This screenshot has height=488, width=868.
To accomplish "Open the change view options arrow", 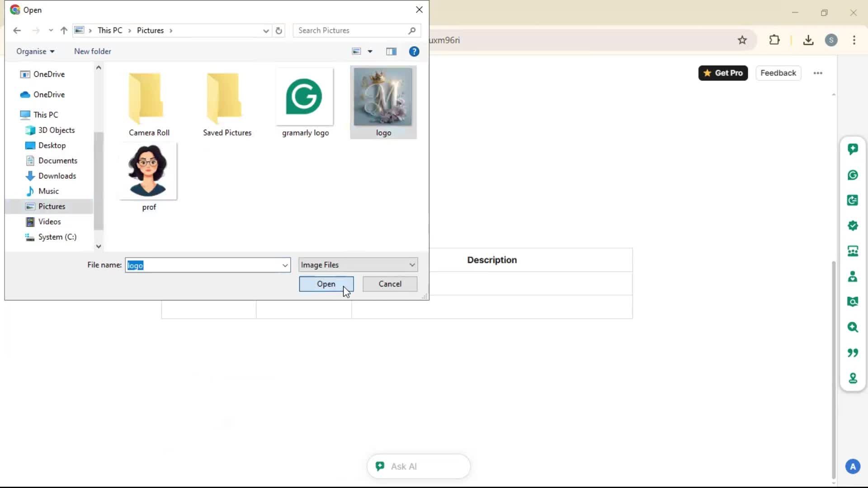I will [x=370, y=52].
